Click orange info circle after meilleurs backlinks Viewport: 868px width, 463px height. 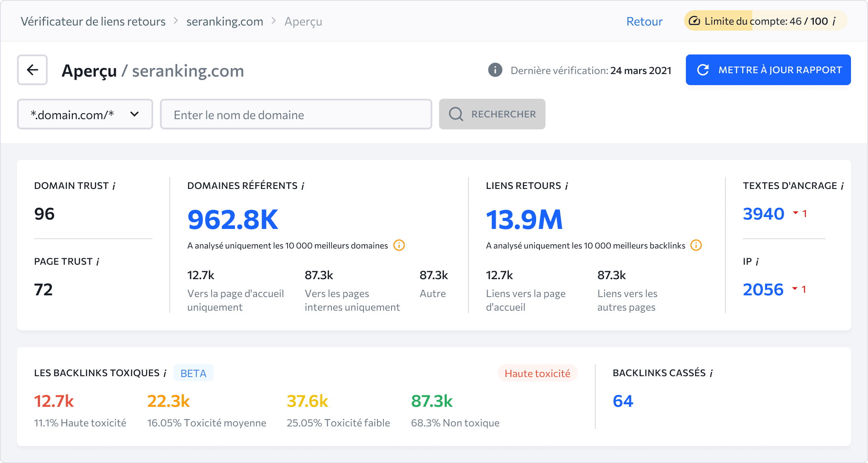point(696,245)
